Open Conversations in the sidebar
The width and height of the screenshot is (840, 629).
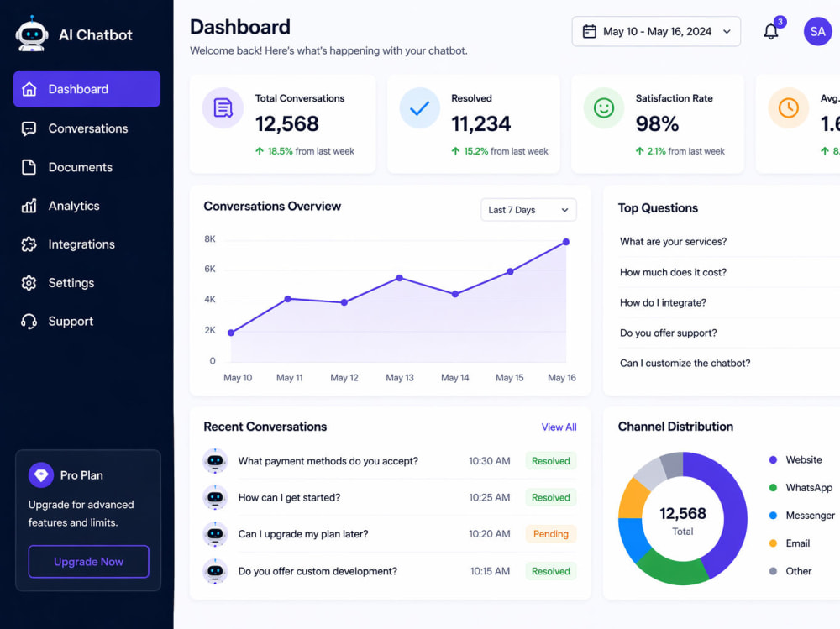tap(87, 128)
